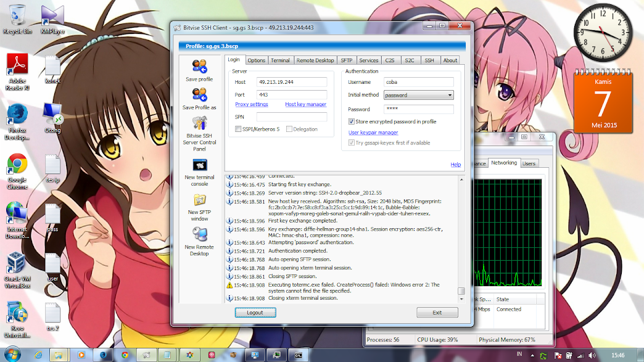Screen dimensions: 644x362
Task: Select the KMPlayer desktop shortcut
Action: coord(52,19)
